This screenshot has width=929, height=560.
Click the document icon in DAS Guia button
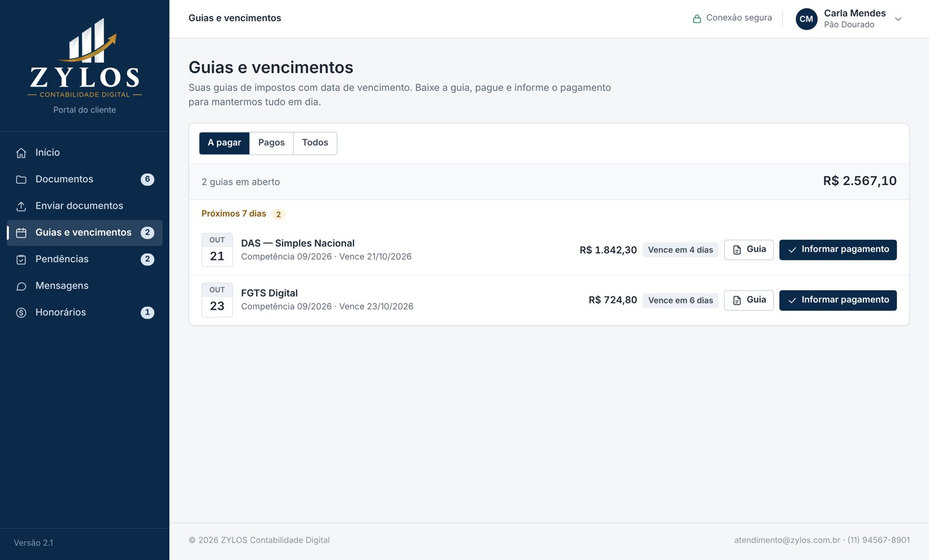coord(737,250)
